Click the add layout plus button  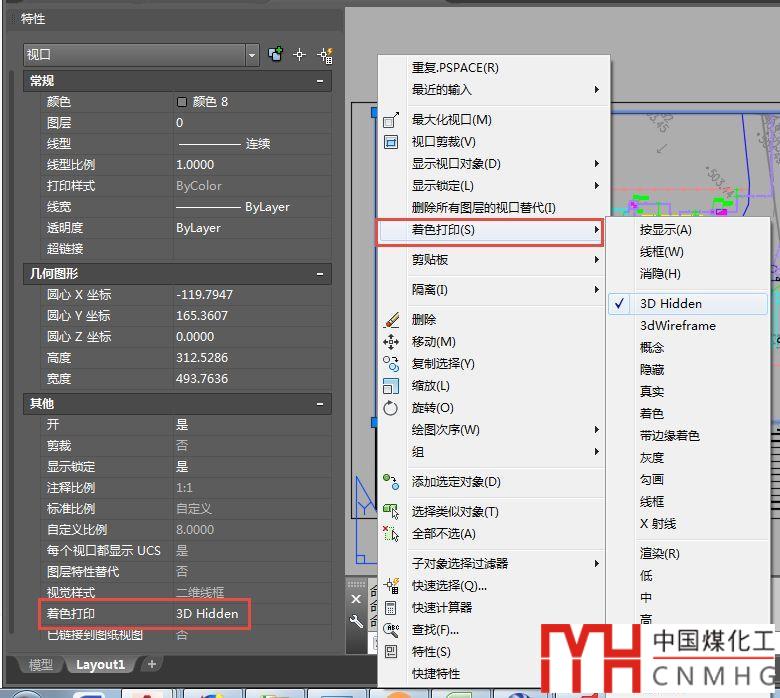coord(152,664)
